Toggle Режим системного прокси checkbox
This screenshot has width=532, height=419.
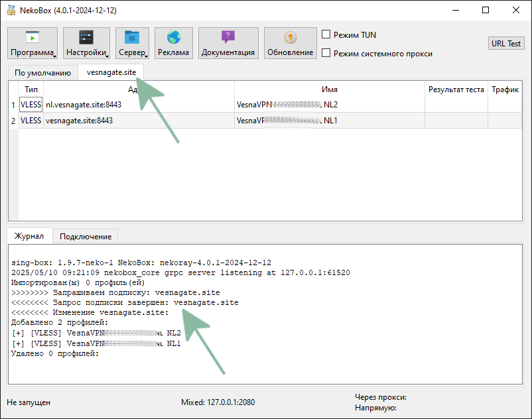tap(326, 53)
